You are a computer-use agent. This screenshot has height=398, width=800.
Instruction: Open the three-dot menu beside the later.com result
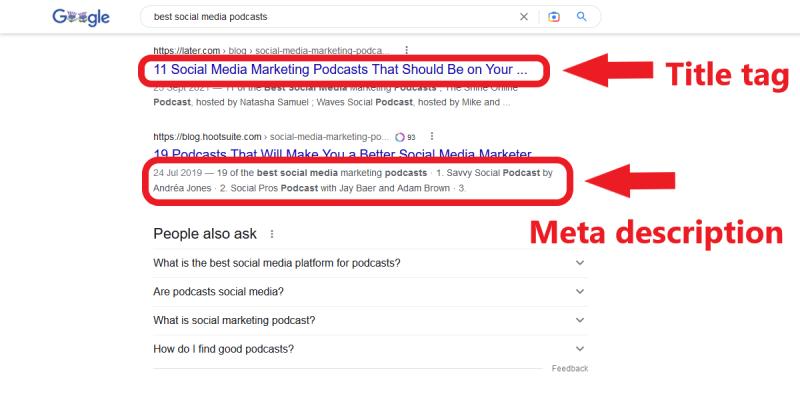(x=406, y=50)
